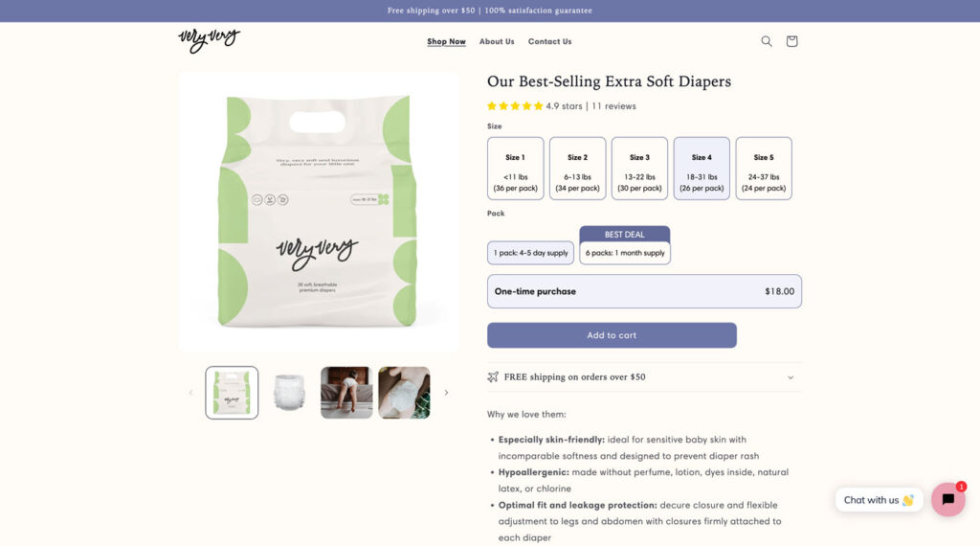980x546 pixels.
Task: Open the chat bubble widget
Action: point(948,499)
